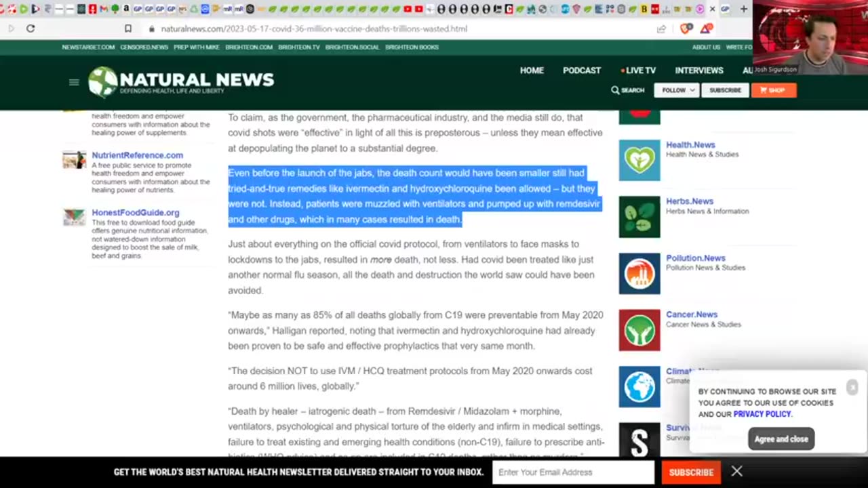Open the Brave Rewards triangle icon
Viewport: 868px width, 488px height.
pos(706,28)
